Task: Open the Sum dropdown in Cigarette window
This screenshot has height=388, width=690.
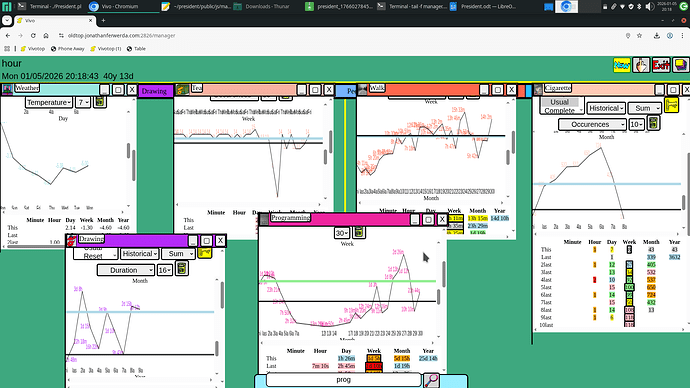Action: coord(645,108)
